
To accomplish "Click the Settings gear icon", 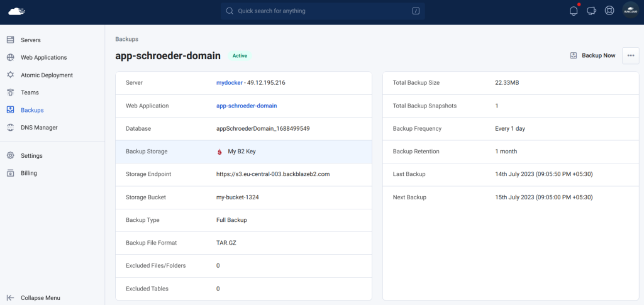I will [11, 155].
